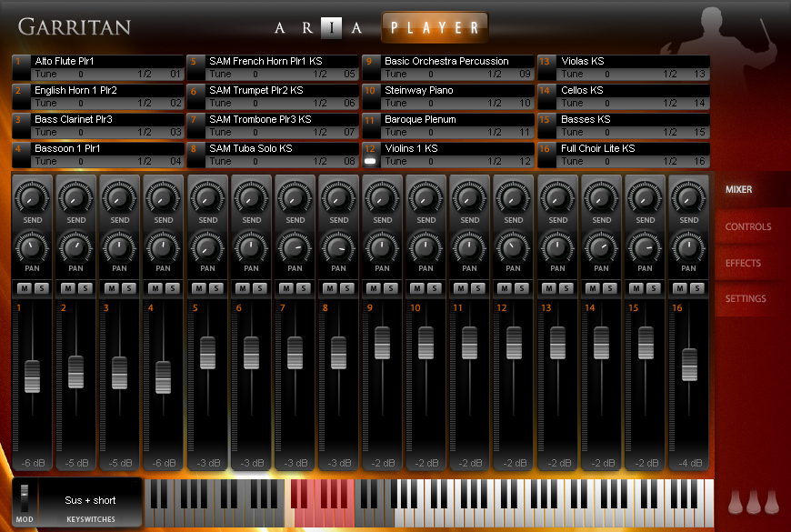Adjust the SEND knob on channel 3
The height and width of the screenshot is (532, 791).
coord(119,197)
